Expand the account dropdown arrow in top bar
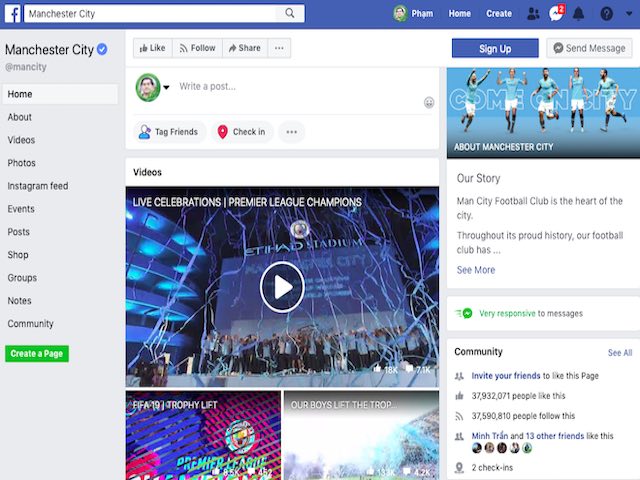Viewport: 640px width, 480px height. point(629,13)
